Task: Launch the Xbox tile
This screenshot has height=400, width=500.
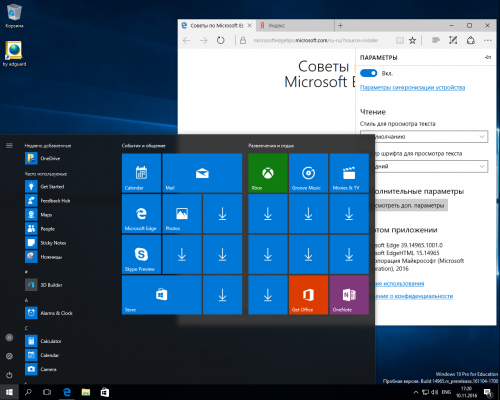Action: [268, 173]
